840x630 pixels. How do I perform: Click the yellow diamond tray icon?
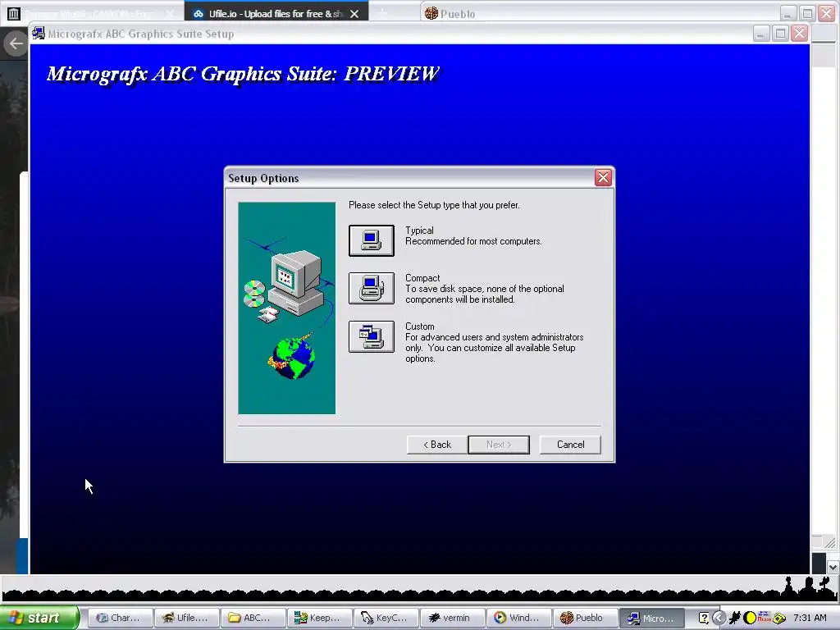point(779,619)
